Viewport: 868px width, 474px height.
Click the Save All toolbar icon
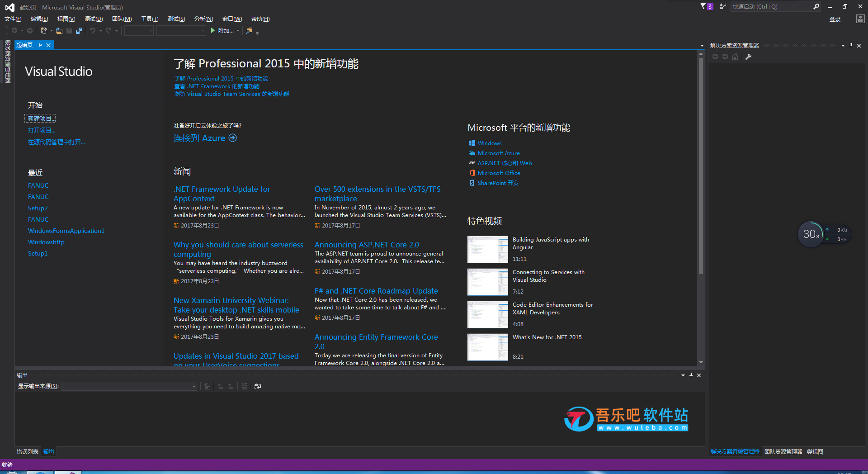click(x=79, y=31)
